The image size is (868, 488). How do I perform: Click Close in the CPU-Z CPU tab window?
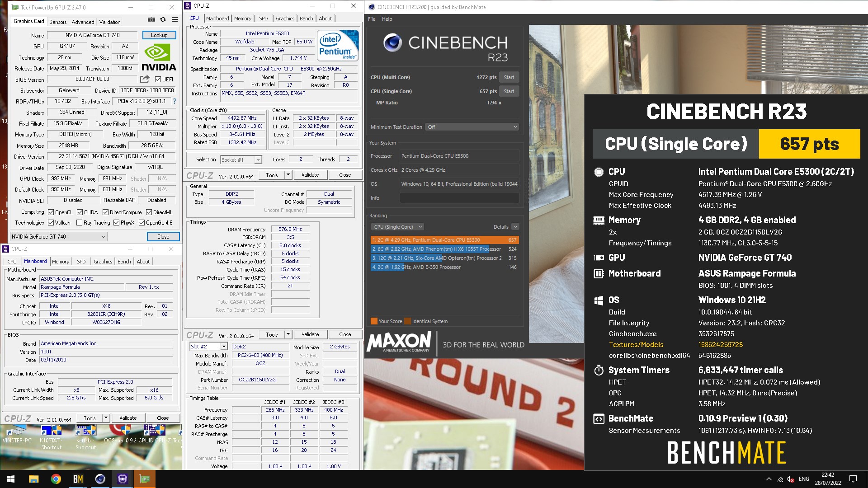click(x=345, y=175)
